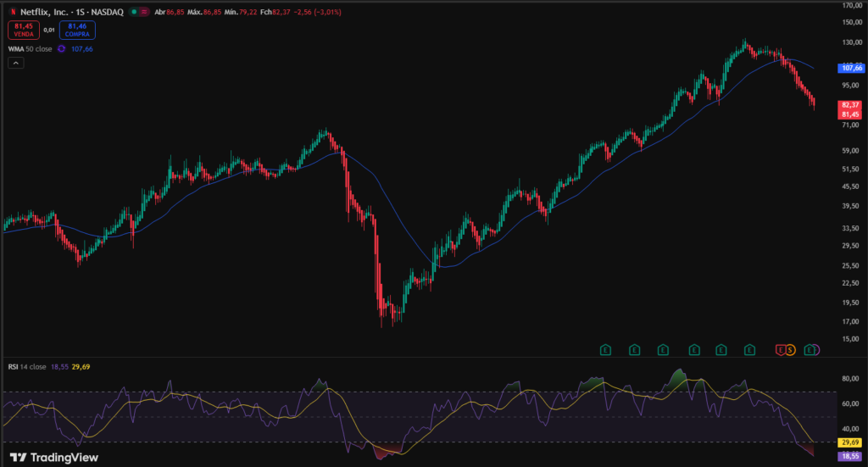Click the Fch 82,37 close value
The image size is (868, 467).
[275, 12]
